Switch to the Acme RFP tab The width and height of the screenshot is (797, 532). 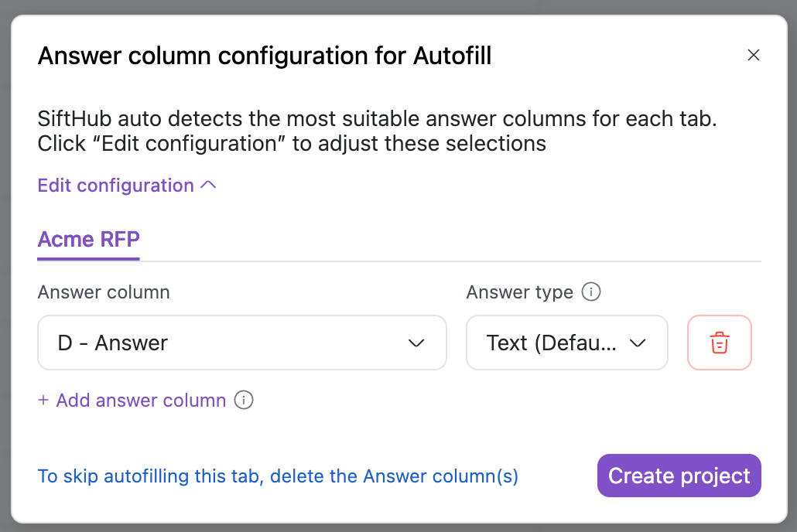[88, 239]
